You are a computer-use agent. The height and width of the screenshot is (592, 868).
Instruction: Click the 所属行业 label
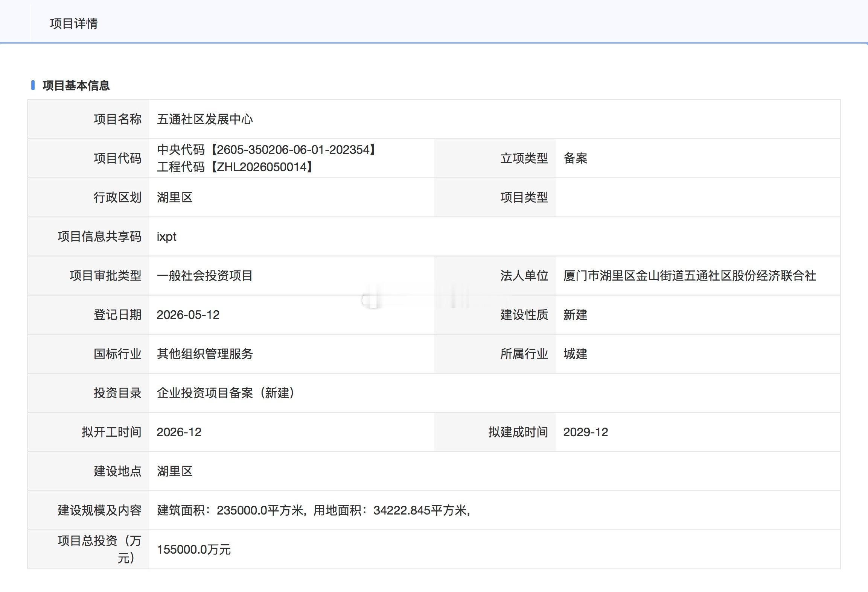pos(524,354)
